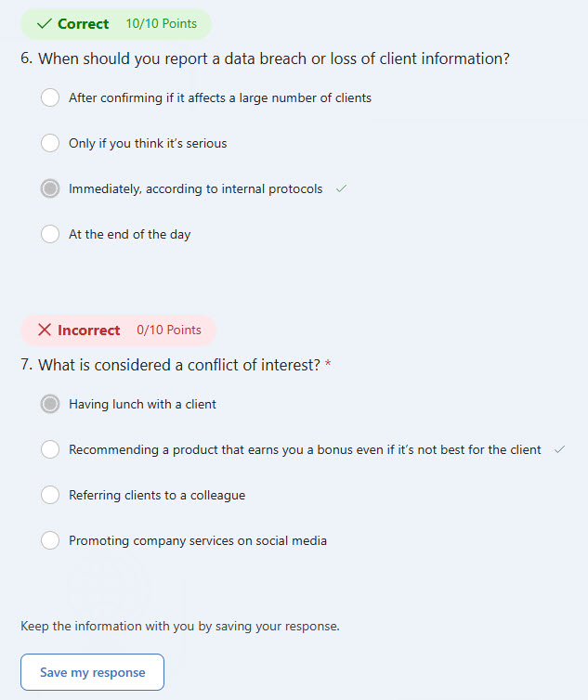Click the question 7 conflict of interest heading

(169, 366)
